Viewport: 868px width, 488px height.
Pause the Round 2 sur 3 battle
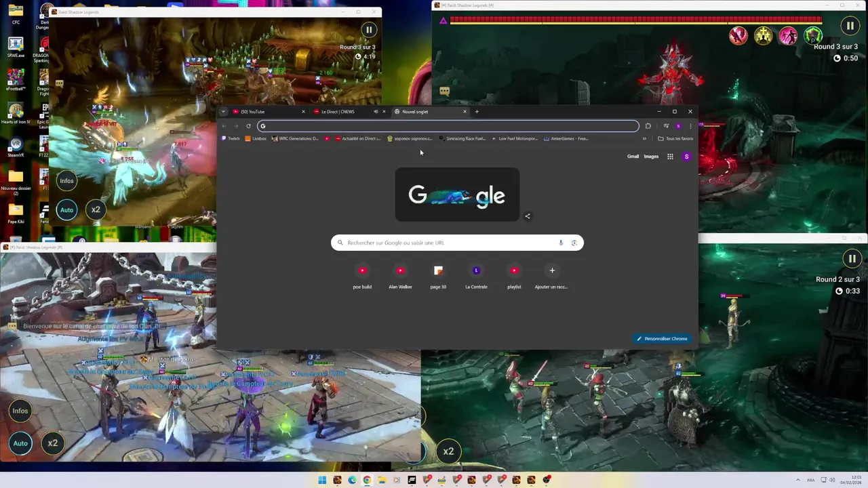pyautogui.click(x=852, y=258)
